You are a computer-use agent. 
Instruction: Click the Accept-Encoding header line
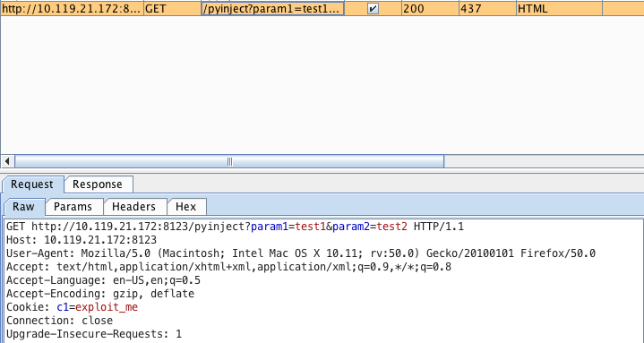point(100,294)
